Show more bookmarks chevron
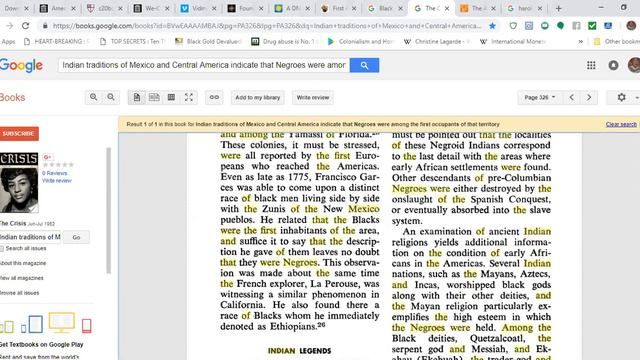The height and width of the screenshot is (360, 640). coord(580,42)
